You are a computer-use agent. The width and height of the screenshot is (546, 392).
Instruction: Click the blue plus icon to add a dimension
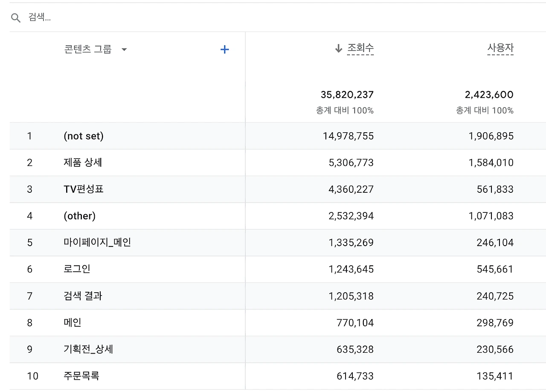coord(224,49)
